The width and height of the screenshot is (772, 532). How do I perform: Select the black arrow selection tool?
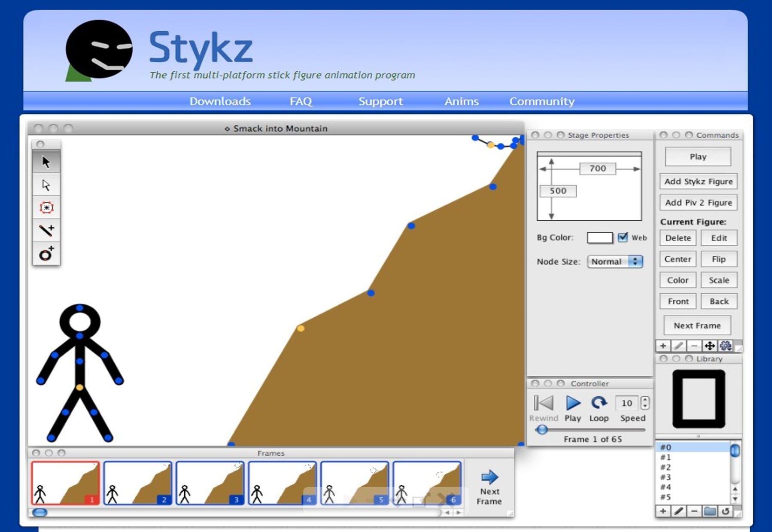[x=46, y=162]
